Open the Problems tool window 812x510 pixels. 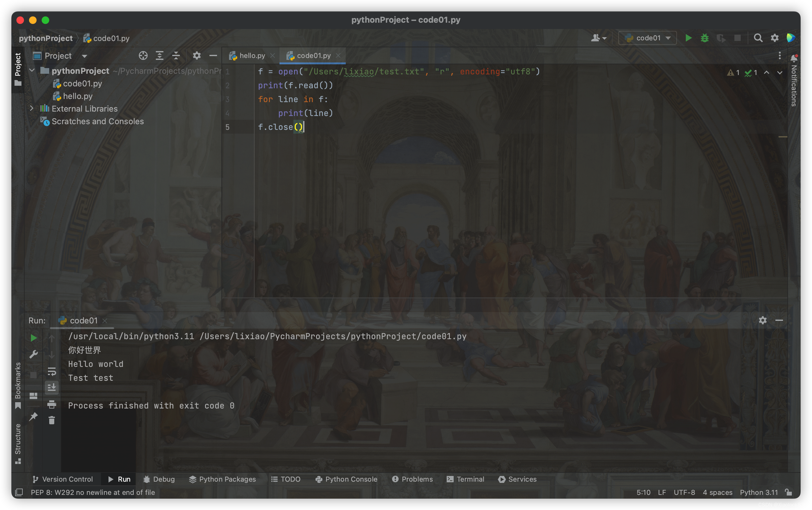412,479
